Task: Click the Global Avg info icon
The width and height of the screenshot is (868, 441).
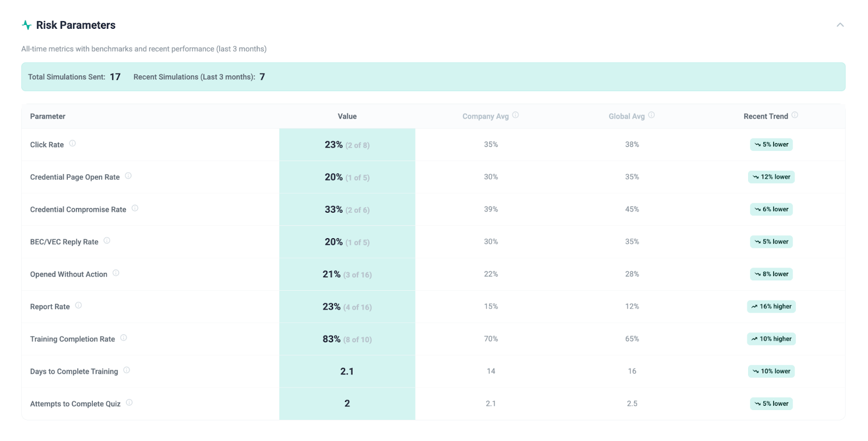Action: tap(651, 115)
